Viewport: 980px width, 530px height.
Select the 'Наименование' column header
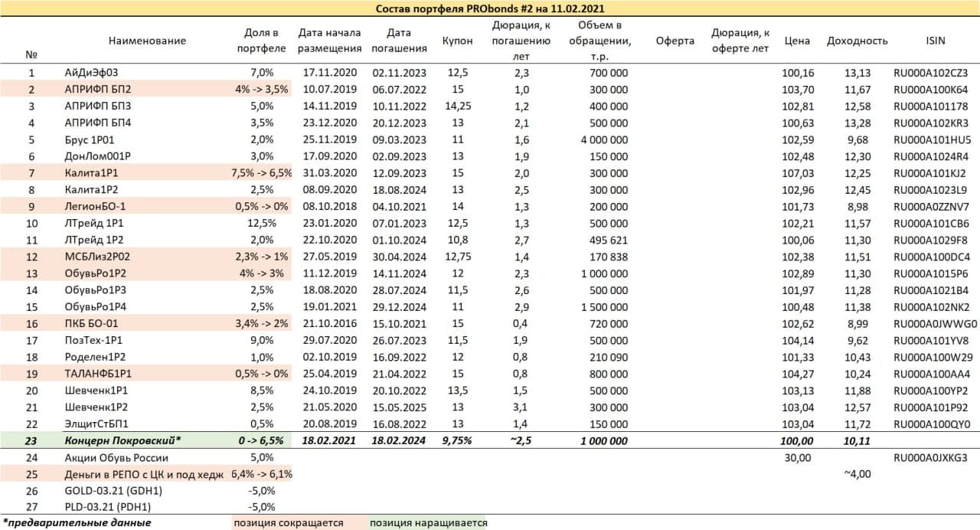click(147, 41)
